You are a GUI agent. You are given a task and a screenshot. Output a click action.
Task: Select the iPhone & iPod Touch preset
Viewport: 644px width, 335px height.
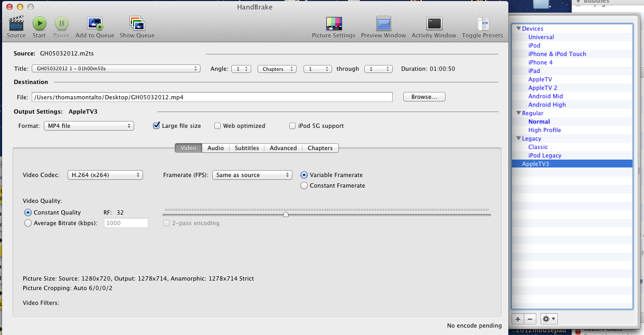(x=557, y=54)
